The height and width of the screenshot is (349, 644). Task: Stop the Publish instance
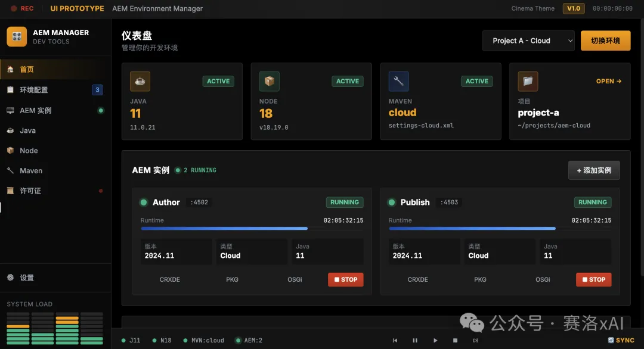593,279
